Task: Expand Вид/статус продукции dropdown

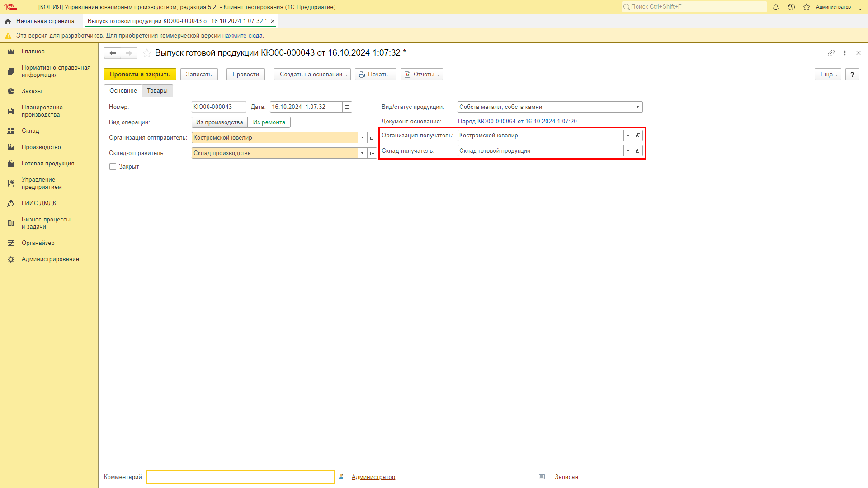Action: tap(637, 107)
